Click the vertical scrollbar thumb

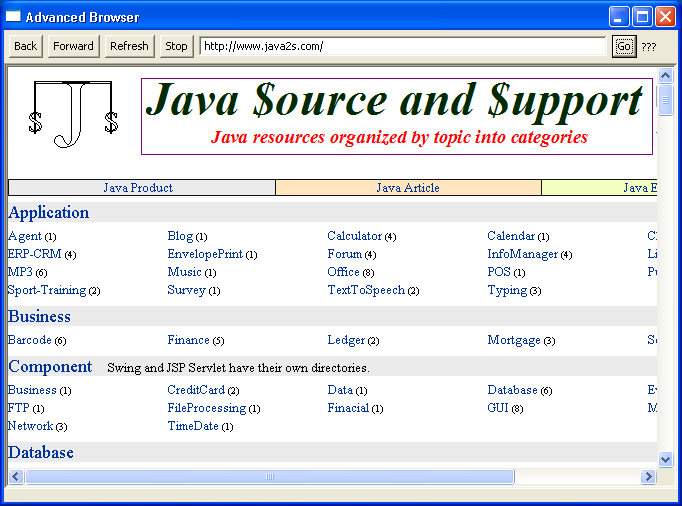point(665,101)
